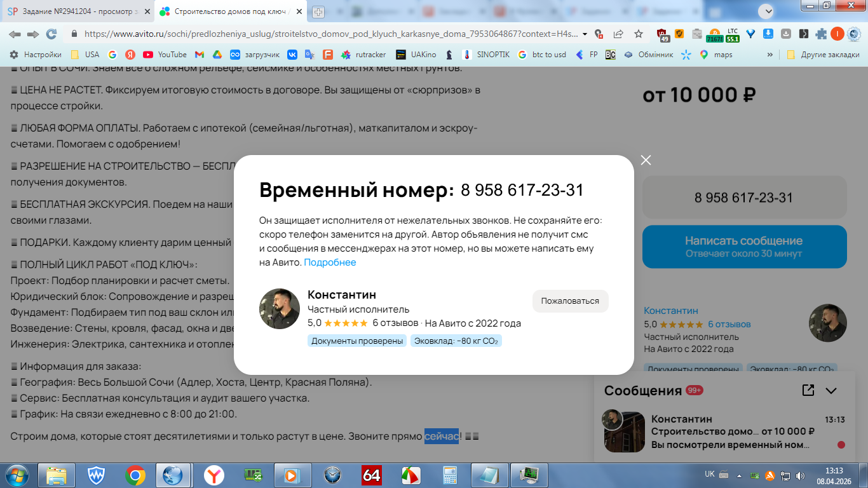The image size is (868, 488).
Task: Click the volume icon in the system tray
Action: coord(801,475)
